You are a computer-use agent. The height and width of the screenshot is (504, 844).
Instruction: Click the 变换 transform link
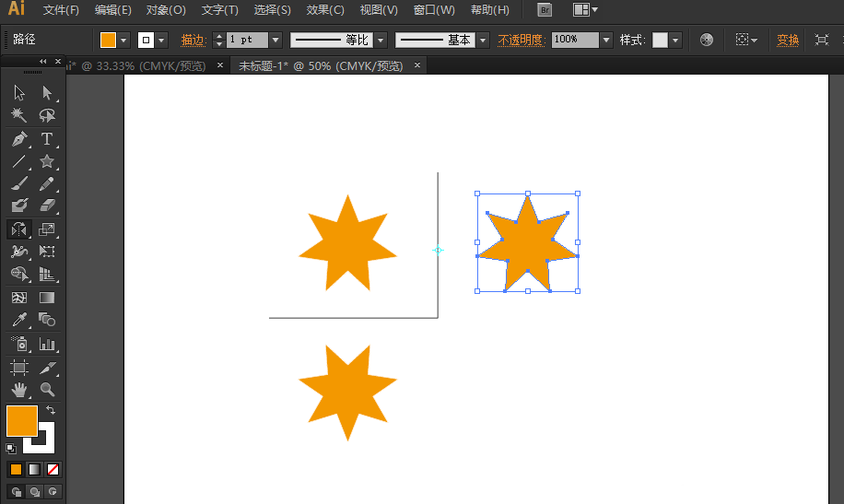[x=788, y=40]
